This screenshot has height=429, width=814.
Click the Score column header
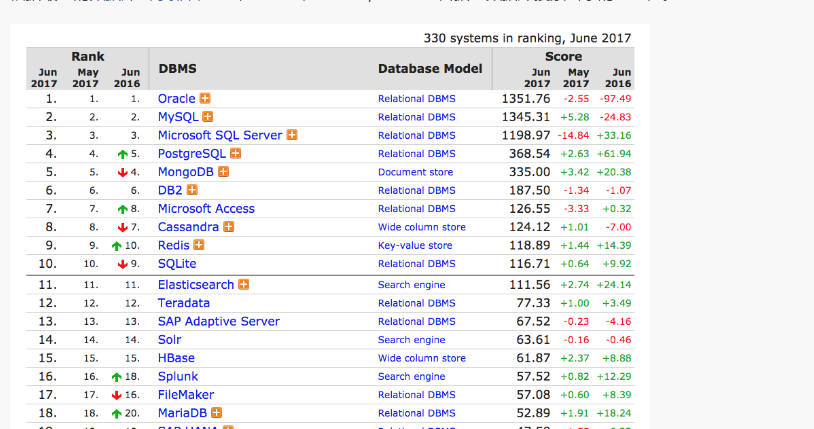[x=563, y=56]
